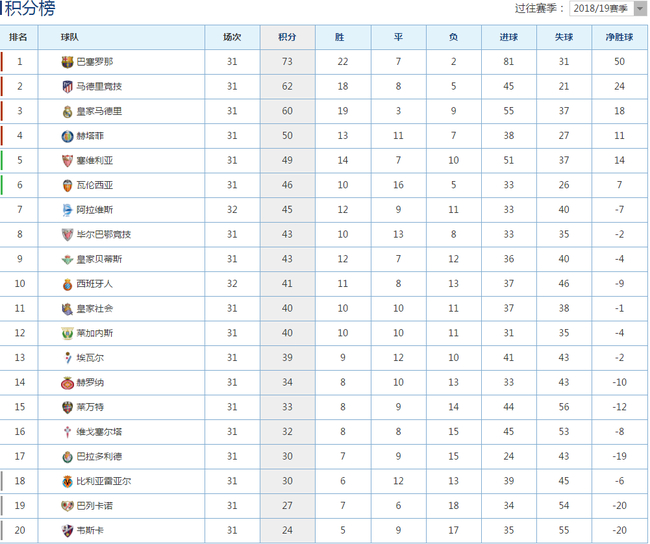Screen dimensions: 650x544
Task: Click the Athletic Bilbao (毕尔巴鄂竞技) crest
Action: tap(68, 234)
